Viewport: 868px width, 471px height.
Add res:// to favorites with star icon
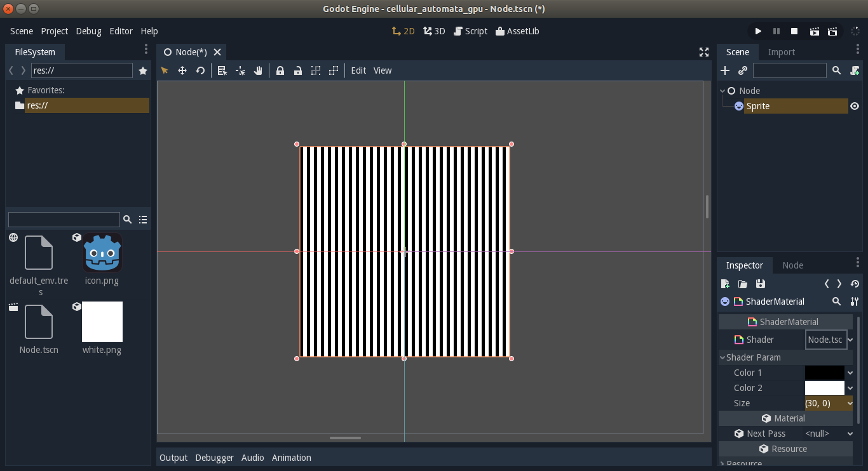[143, 70]
